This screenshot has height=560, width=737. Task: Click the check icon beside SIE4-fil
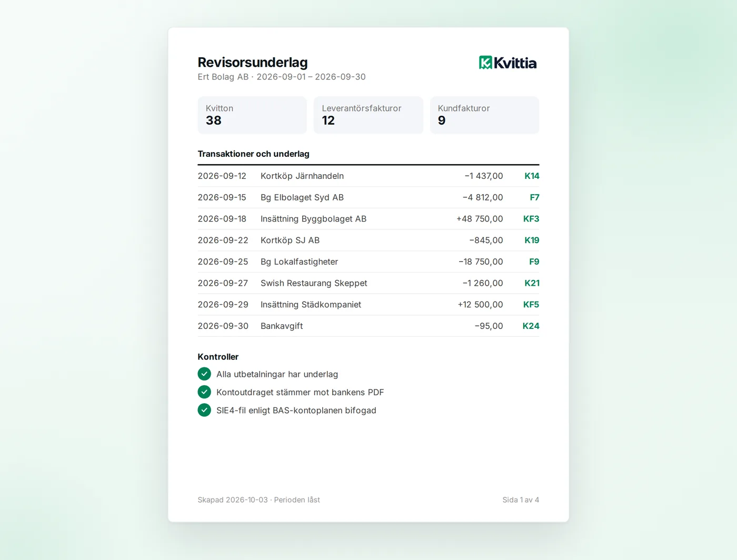point(204,409)
